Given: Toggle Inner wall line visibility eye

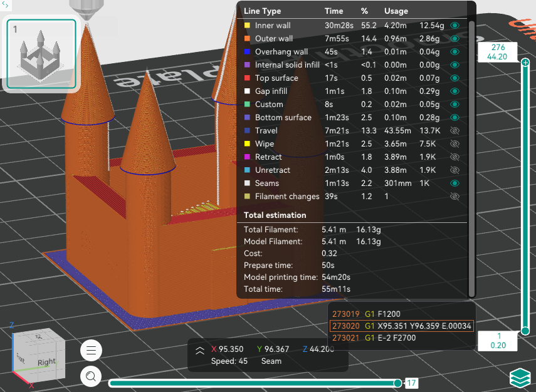Looking at the screenshot, I should click(x=455, y=25).
